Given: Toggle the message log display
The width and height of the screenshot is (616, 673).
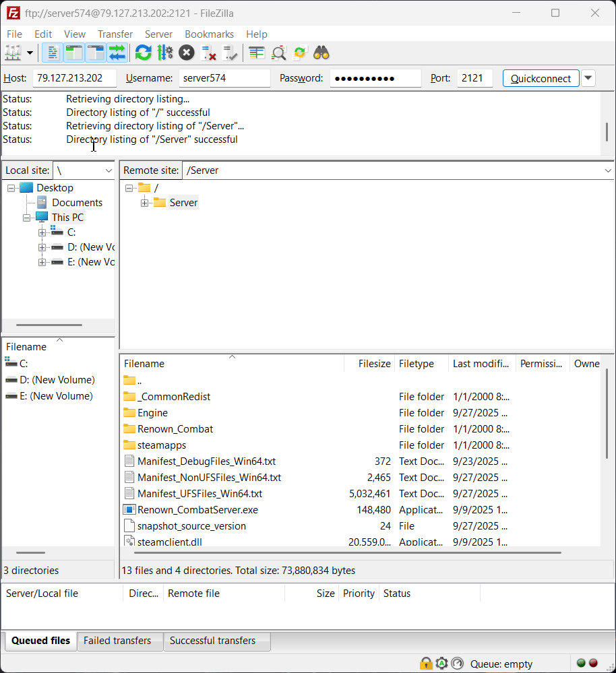Looking at the screenshot, I should 53,53.
